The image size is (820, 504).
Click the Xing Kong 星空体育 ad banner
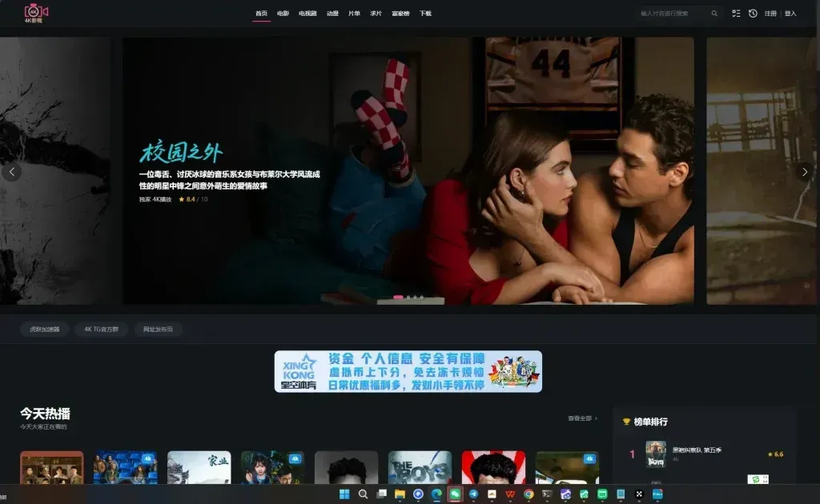(x=408, y=371)
